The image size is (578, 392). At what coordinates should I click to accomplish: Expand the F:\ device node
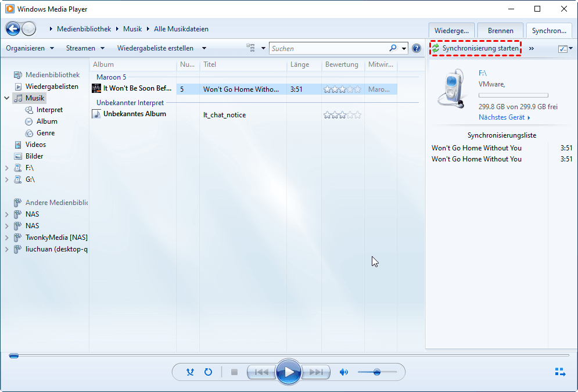pyautogui.click(x=6, y=168)
